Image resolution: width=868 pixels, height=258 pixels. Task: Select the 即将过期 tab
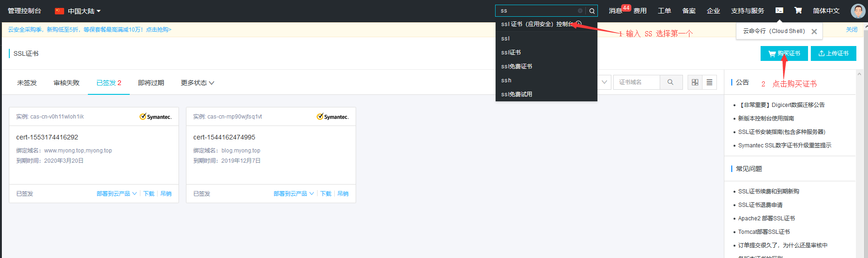(x=151, y=83)
